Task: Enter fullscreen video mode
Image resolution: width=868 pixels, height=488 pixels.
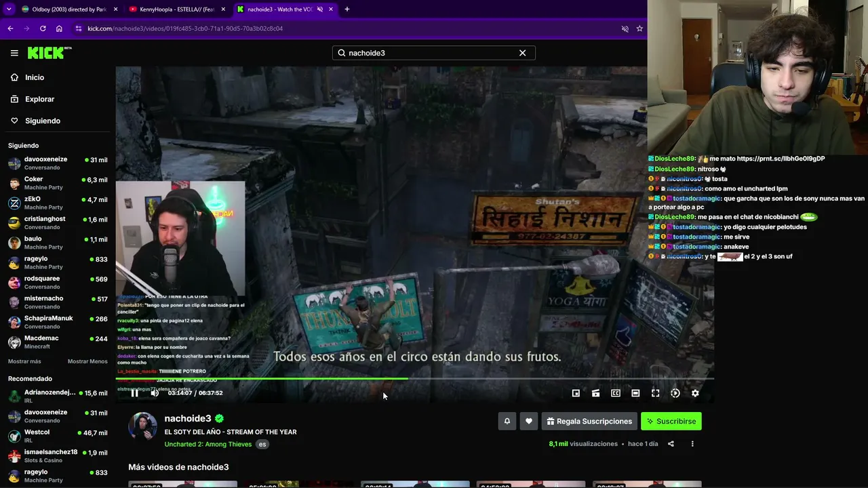Action: pos(655,393)
